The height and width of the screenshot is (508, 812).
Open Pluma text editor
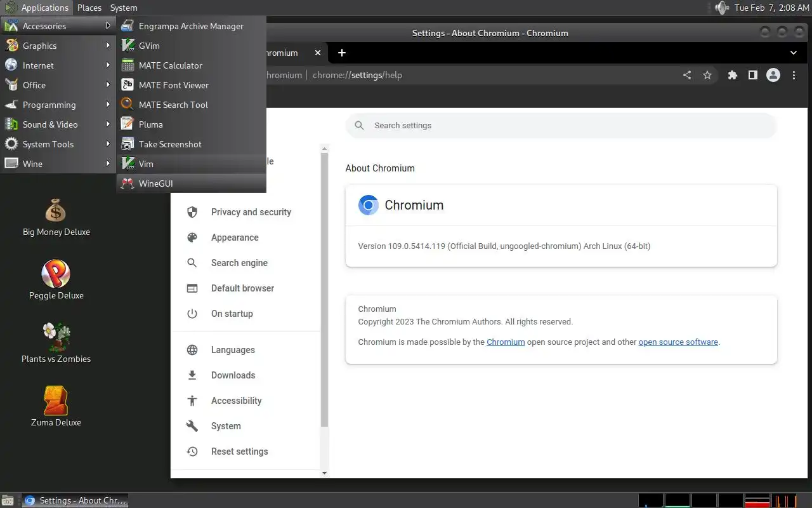pyautogui.click(x=191, y=124)
